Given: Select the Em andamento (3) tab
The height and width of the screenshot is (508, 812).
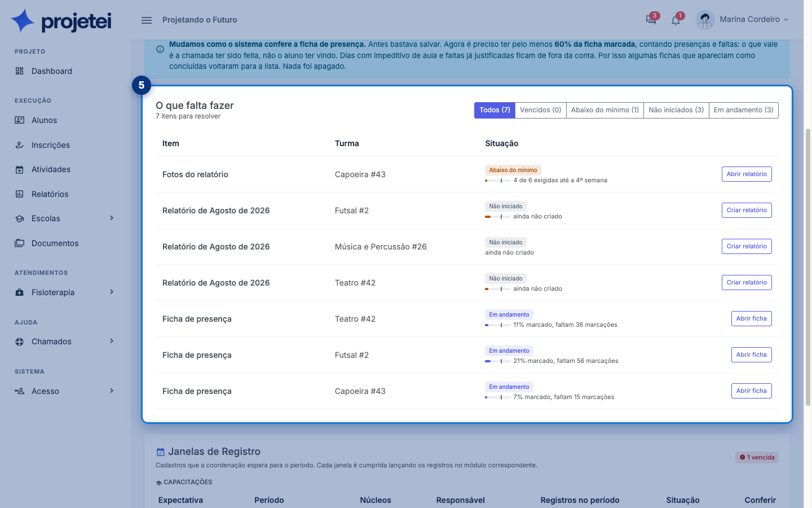Looking at the screenshot, I should click(x=743, y=110).
